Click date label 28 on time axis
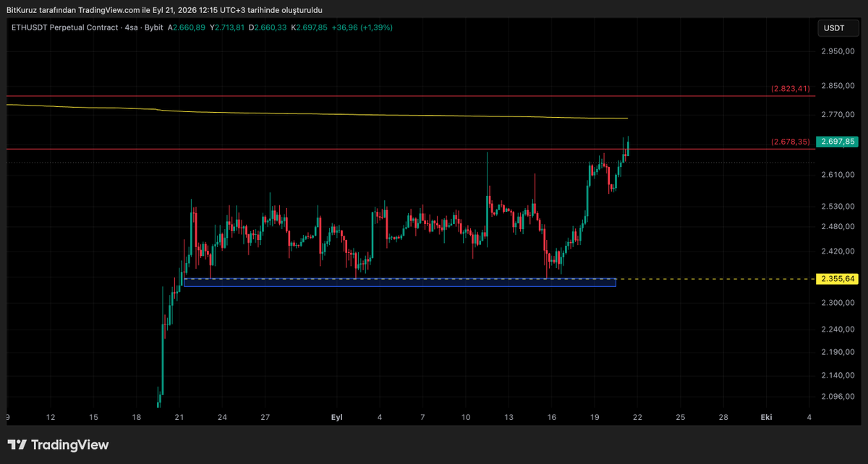This screenshot has height=464, width=868. 723,418
